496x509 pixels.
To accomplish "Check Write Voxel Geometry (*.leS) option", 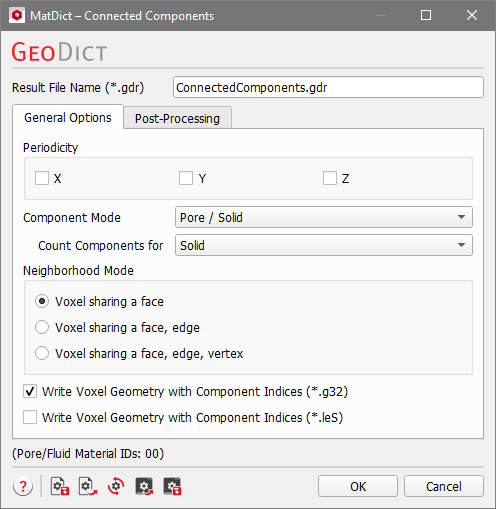I will click(30, 417).
